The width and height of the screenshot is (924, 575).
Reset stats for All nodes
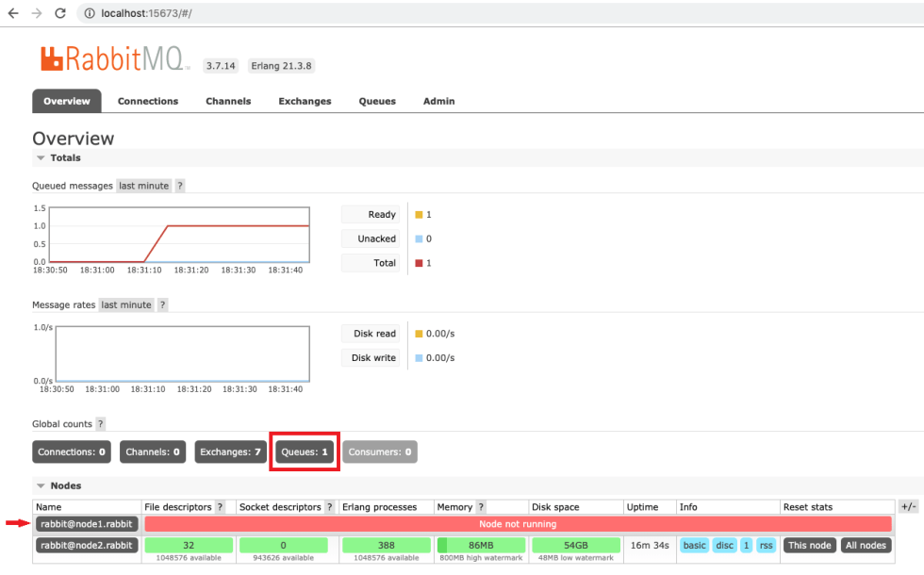[x=866, y=545]
